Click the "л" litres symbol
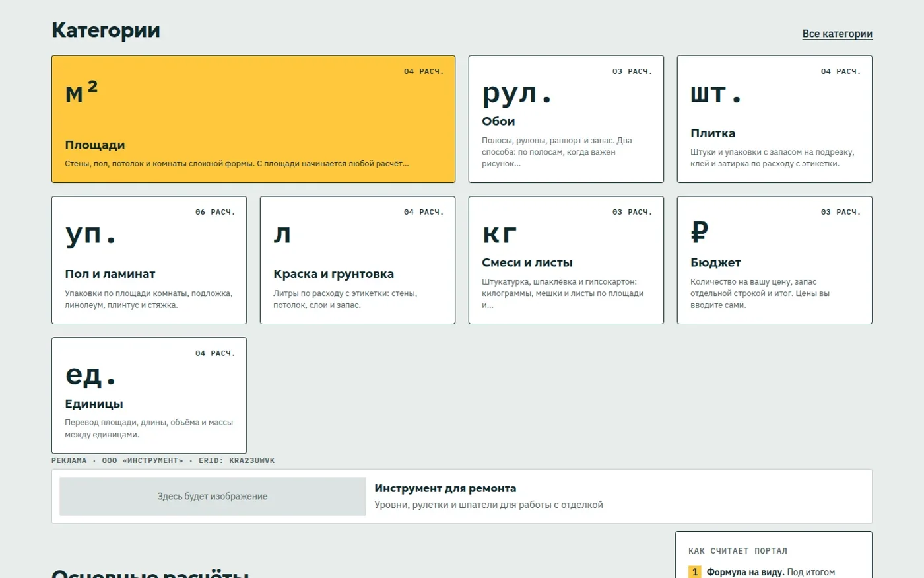This screenshot has width=924, height=578. [282, 234]
